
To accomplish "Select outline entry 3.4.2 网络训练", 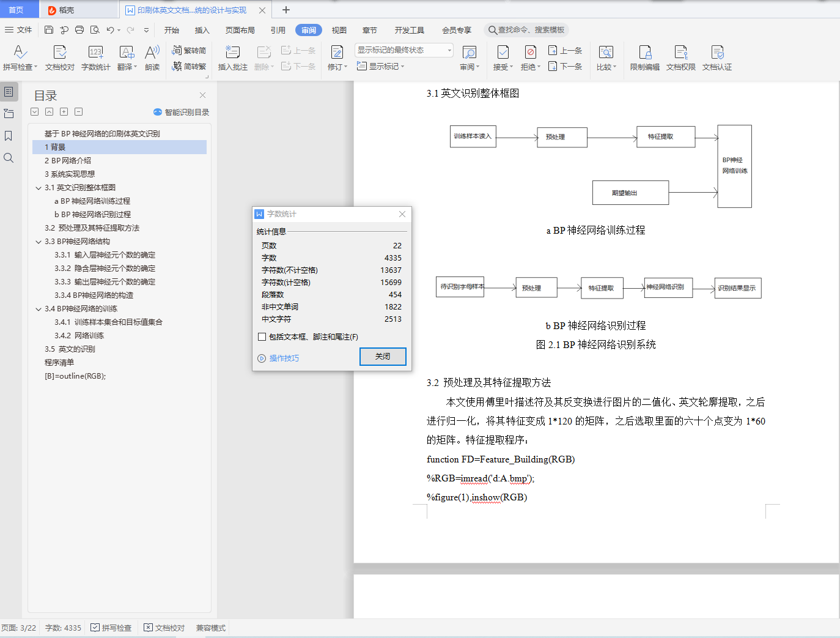I will click(79, 336).
